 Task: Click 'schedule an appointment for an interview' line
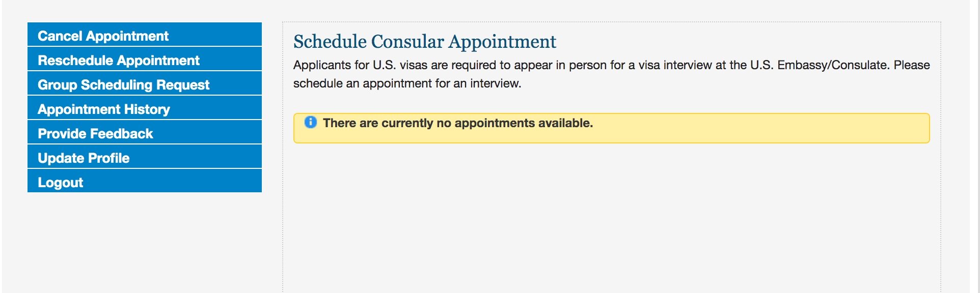[x=407, y=83]
